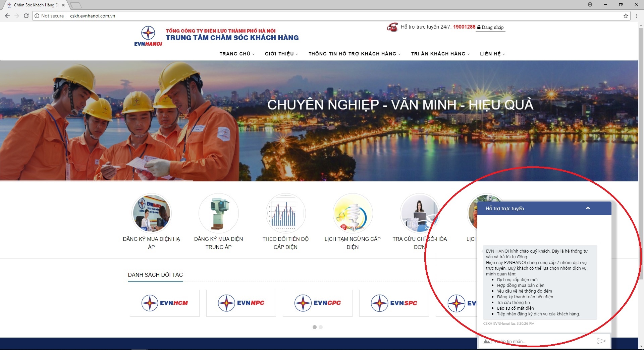Select Trang chủ in the navigation menu
The image size is (644, 350).
tap(235, 54)
